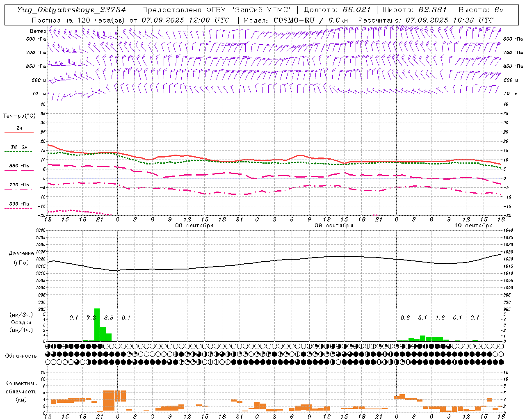Click the (мм/1ч.) precipitation unit label
525x420 pixels.
(21, 330)
